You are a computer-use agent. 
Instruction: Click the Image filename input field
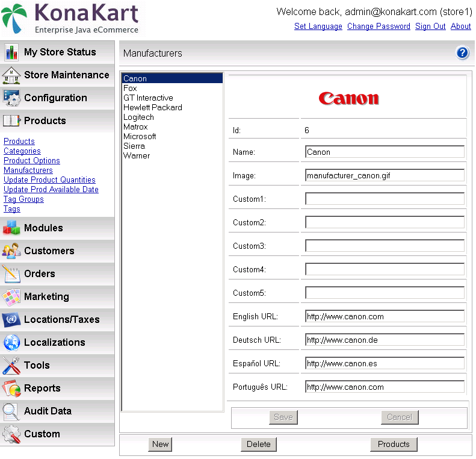pos(385,175)
